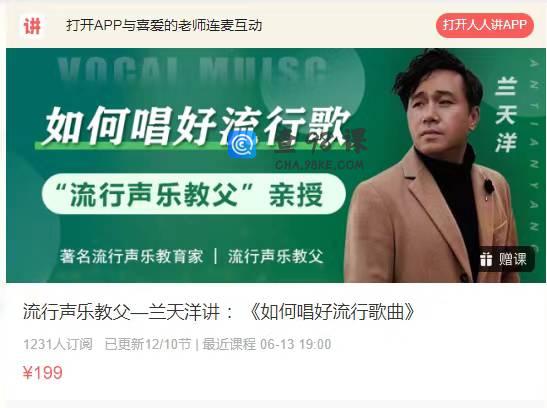Click the “流行声乐教父”亲授 pill badge
Viewport: 547px width, 408px height.
[194, 194]
